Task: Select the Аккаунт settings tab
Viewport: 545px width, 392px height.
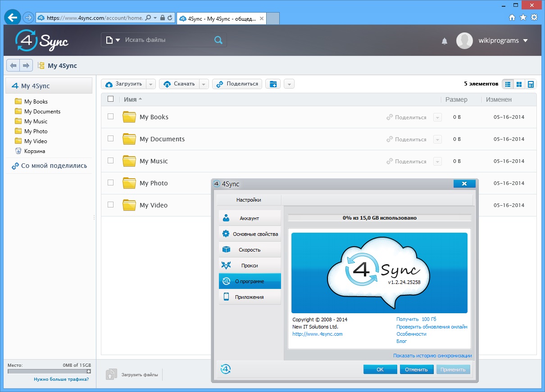Action: tap(250, 218)
